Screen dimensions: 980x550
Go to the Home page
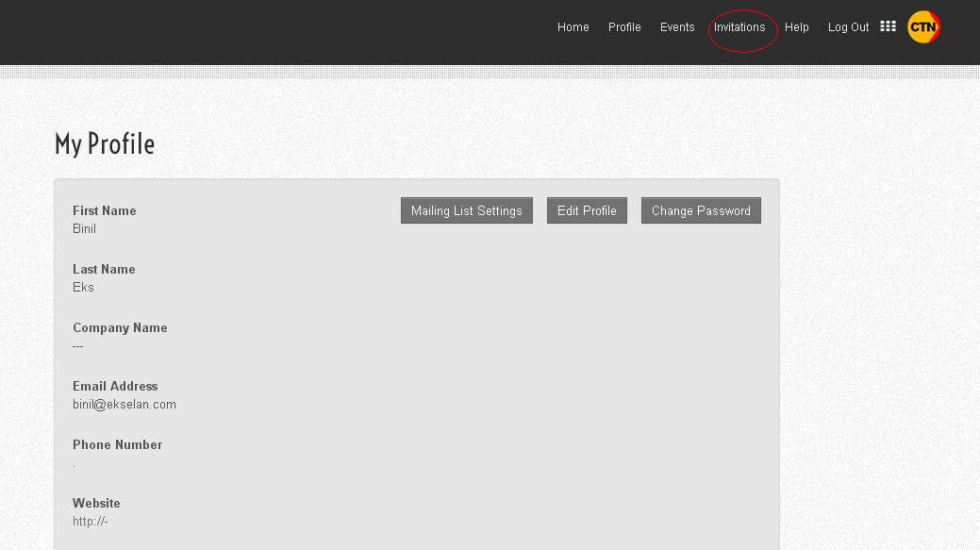click(573, 27)
